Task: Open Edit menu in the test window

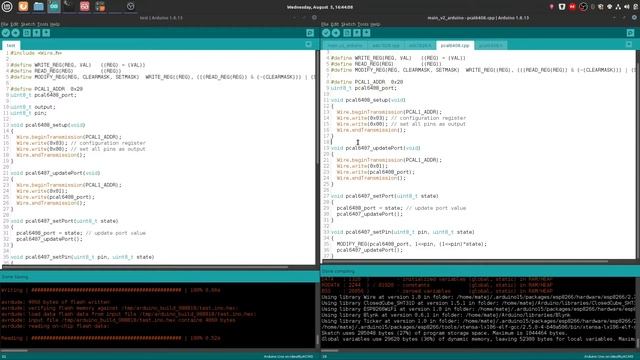Action: point(14,24)
